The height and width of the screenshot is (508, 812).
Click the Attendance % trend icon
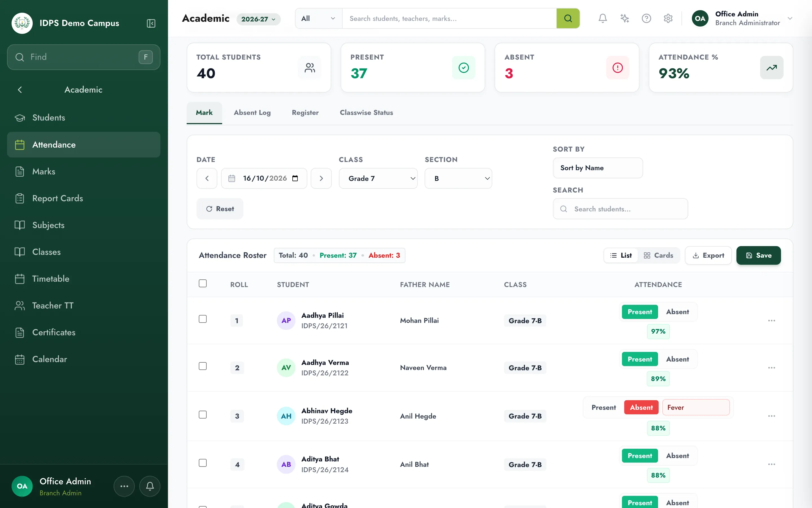coord(771,67)
